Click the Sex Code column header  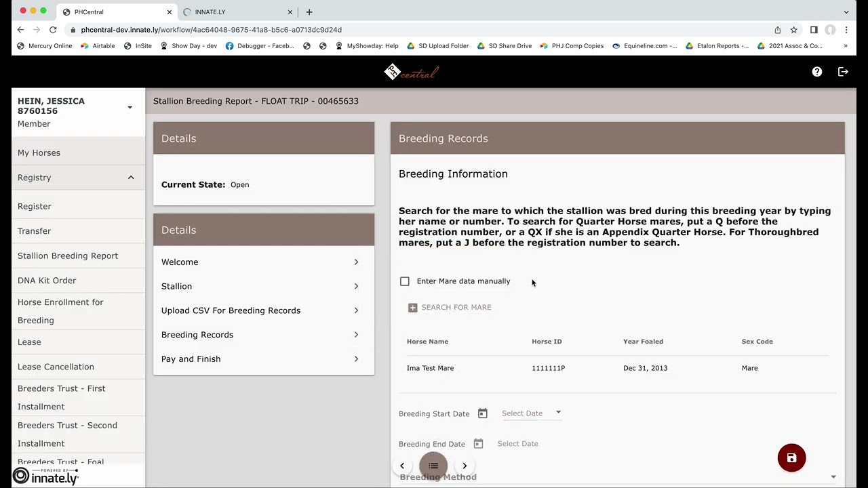point(757,342)
